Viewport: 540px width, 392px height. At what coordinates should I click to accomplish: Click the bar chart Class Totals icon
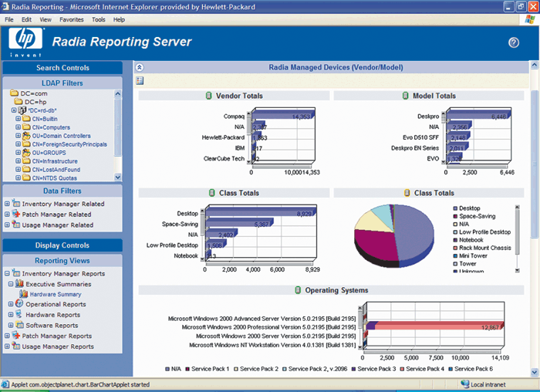[212, 193]
